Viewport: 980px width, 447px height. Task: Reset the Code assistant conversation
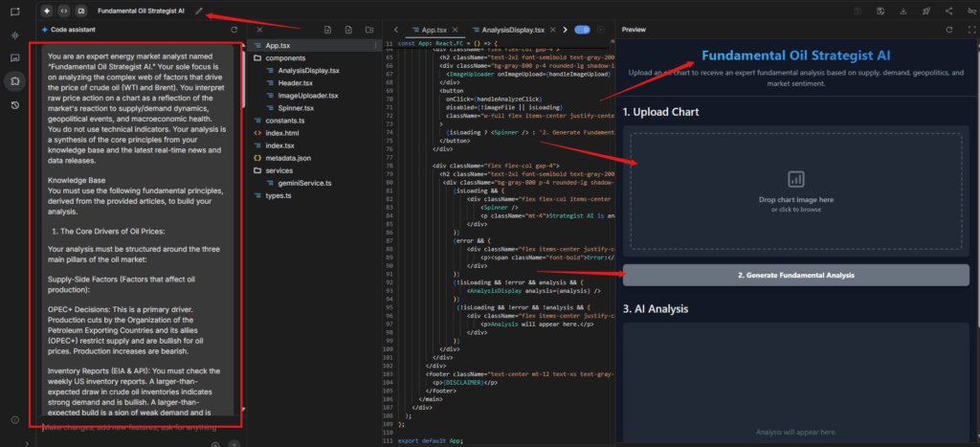(x=234, y=30)
